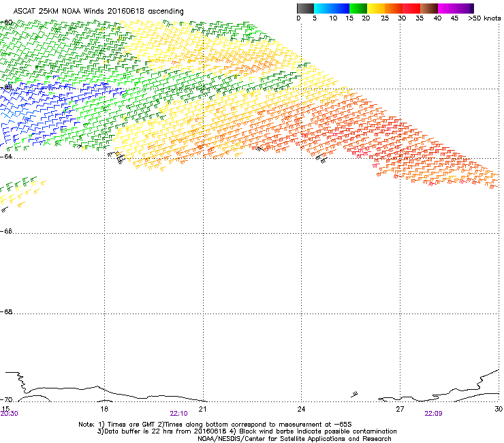Click the purple '20:30' time stamp
Viewport: 504px width, 443px height.
pyautogui.click(x=10, y=414)
